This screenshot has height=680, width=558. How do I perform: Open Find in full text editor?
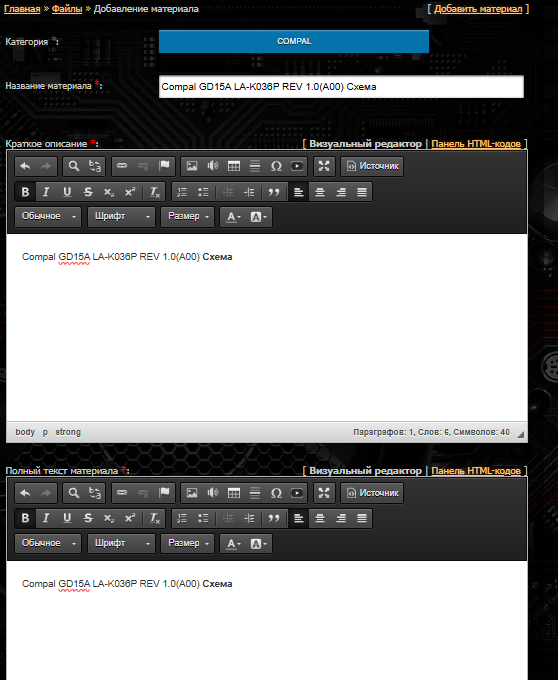click(74, 493)
